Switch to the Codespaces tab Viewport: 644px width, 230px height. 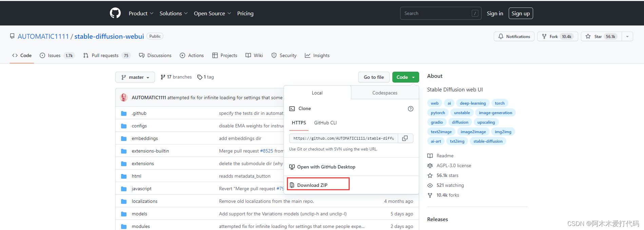(x=385, y=93)
